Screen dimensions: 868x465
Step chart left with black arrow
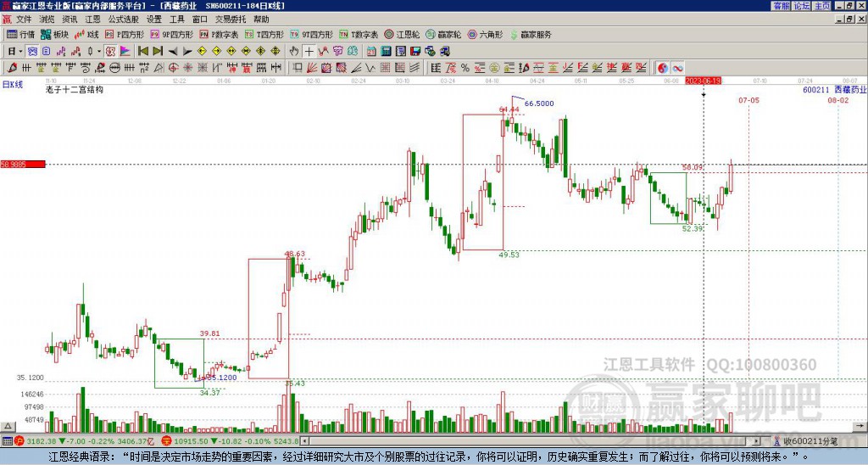click(x=173, y=52)
